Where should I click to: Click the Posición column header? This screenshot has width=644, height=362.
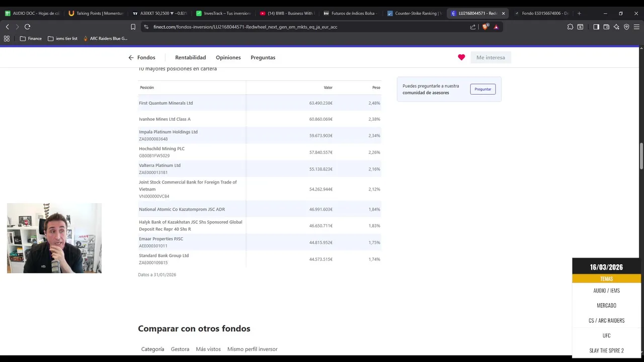[147, 87]
